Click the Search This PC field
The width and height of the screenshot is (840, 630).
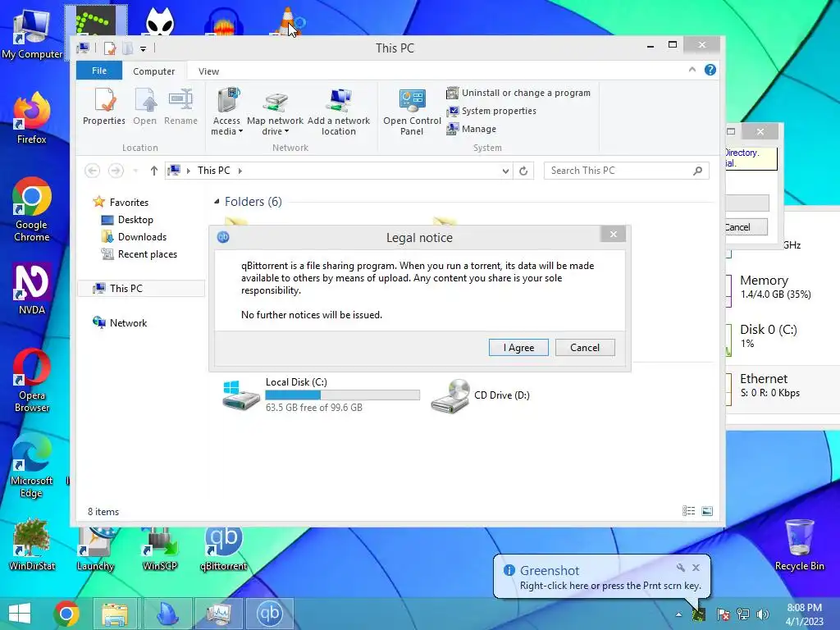coord(626,171)
